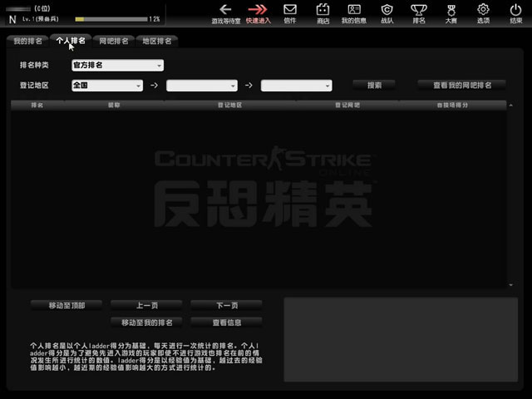532x399 pixels.
Task: Open my info (我的信息) card icon
Action: pos(354,13)
